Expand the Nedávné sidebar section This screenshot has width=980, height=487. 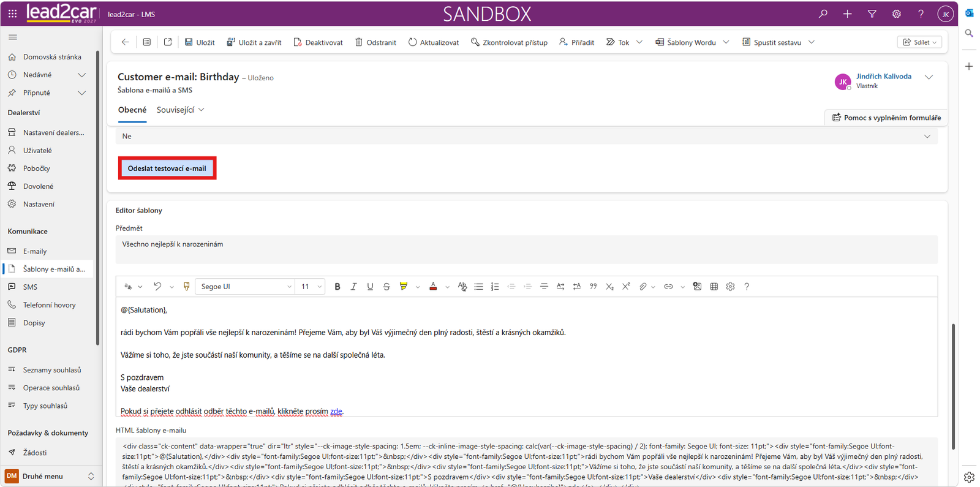(81, 75)
